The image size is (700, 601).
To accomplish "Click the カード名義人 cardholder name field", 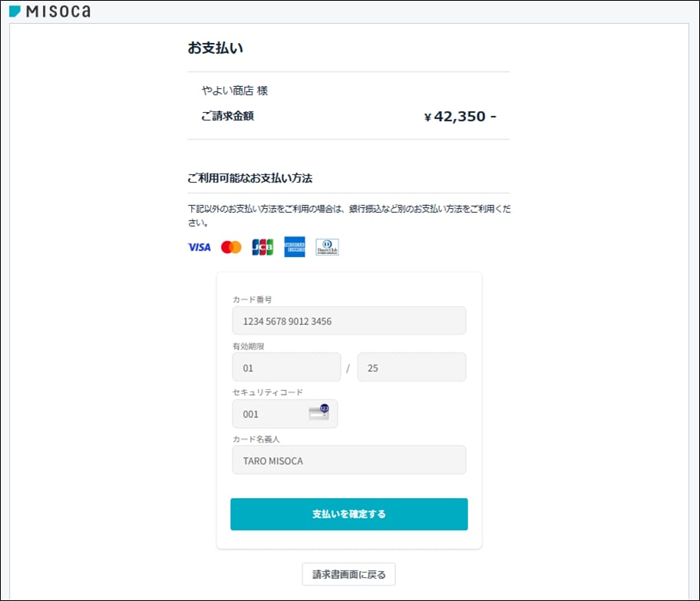I will pos(348,461).
